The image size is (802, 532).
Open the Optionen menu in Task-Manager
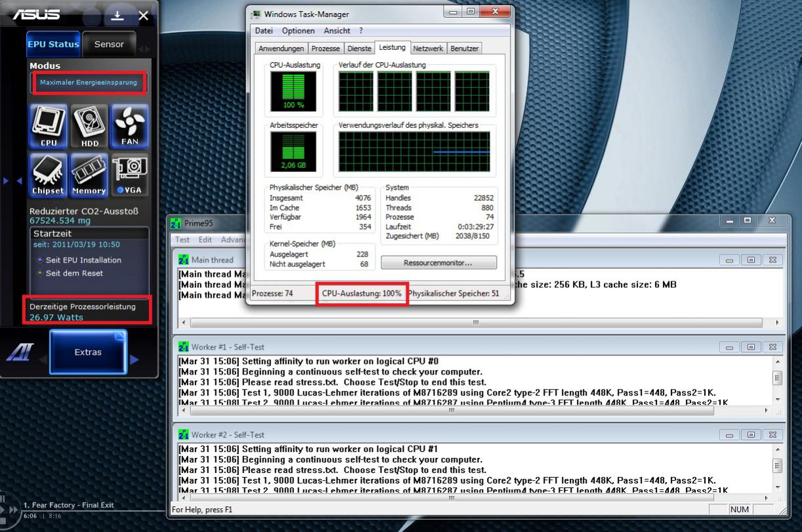click(298, 31)
